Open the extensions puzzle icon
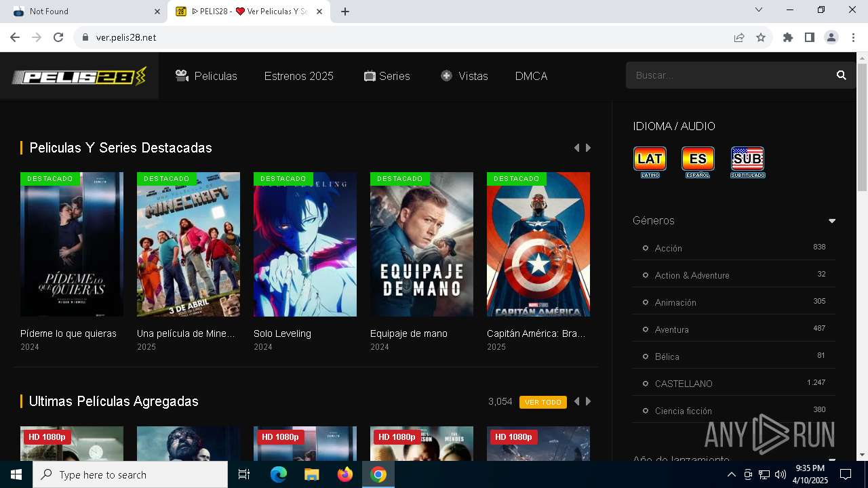The width and height of the screenshot is (868, 488). click(x=788, y=37)
